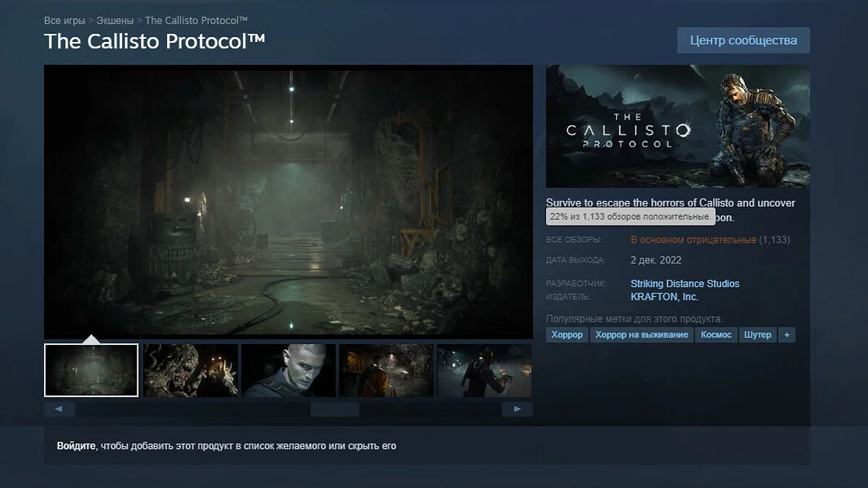Select the bald man face thumbnail

289,370
